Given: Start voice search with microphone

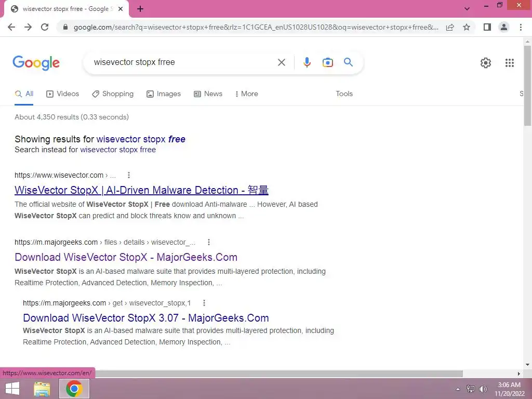Looking at the screenshot, I should click(x=307, y=62).
